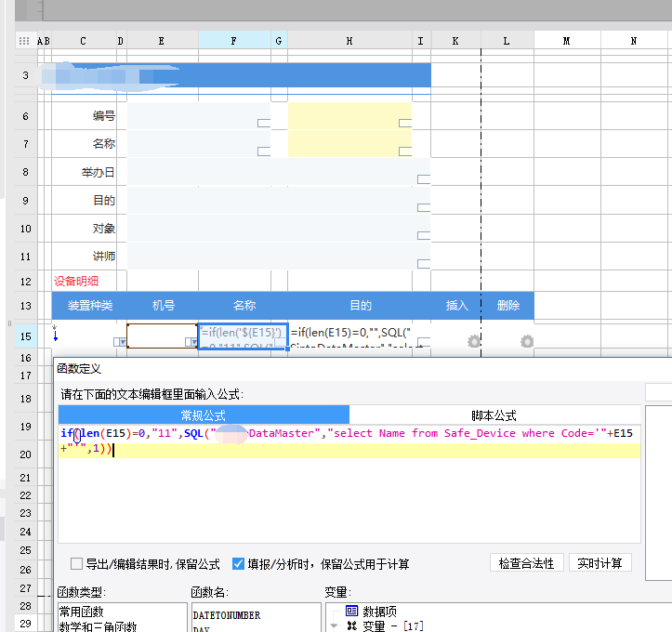
Task: Click the 实时计算 button
Action: (x=600, y=563)
